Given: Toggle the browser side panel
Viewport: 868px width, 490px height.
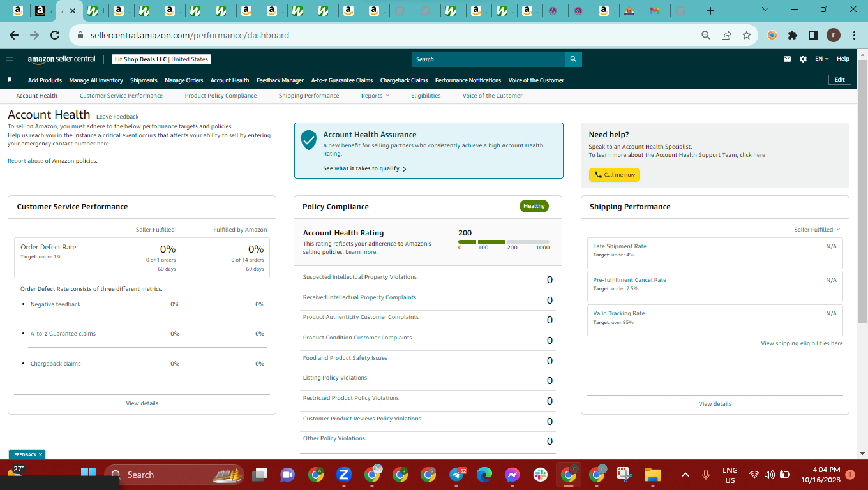Looking at the screenshot, I should point(813,36).
